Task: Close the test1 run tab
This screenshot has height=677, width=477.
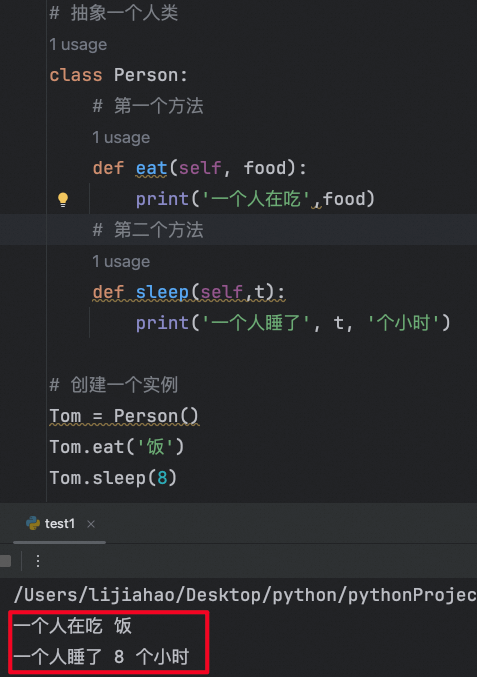Action: [91, 524]
